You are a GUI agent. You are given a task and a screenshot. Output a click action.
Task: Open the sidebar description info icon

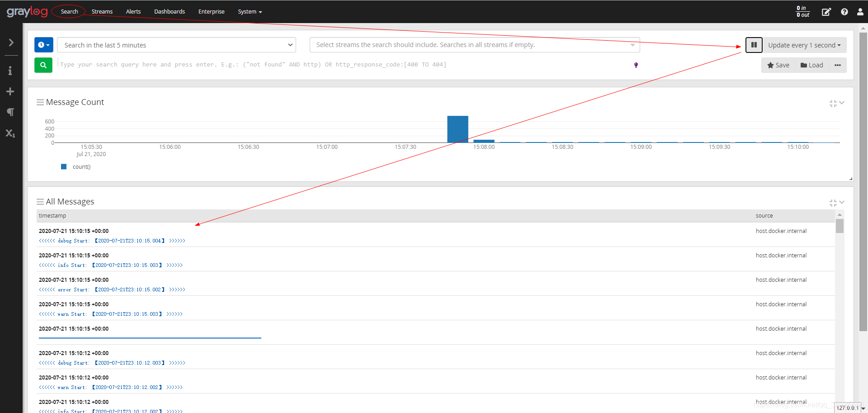10,71
